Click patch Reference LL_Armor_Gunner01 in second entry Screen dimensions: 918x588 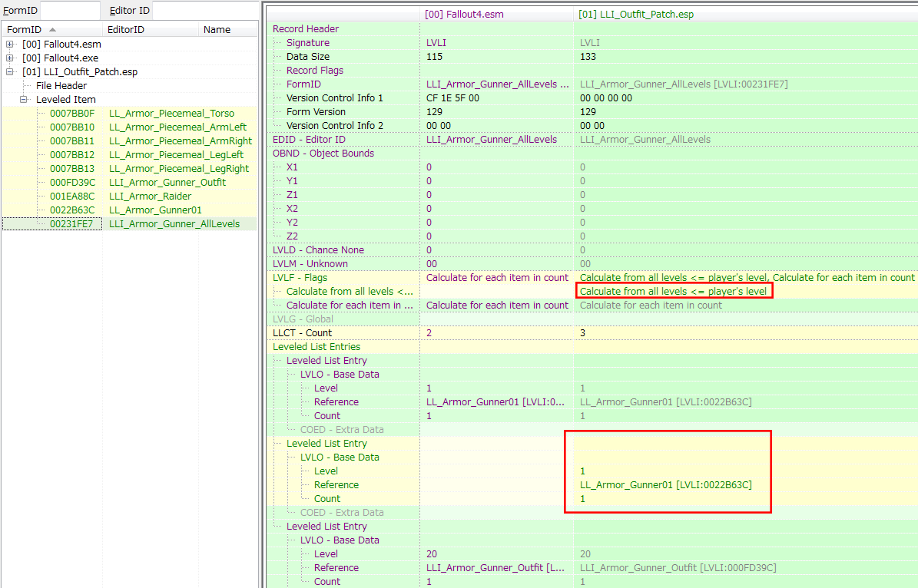click(x=666, y=485)
